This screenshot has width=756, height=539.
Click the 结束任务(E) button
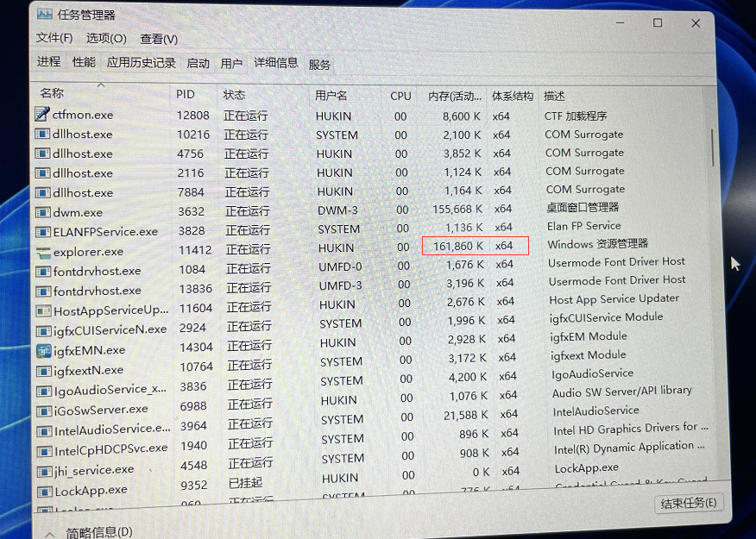(x=689, y=504)
